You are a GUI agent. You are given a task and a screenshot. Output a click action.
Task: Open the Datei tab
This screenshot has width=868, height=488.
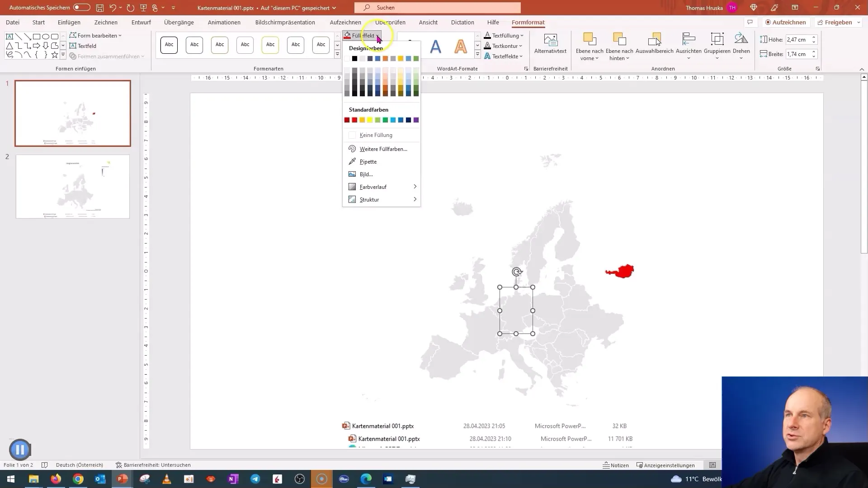click(13, 22)
